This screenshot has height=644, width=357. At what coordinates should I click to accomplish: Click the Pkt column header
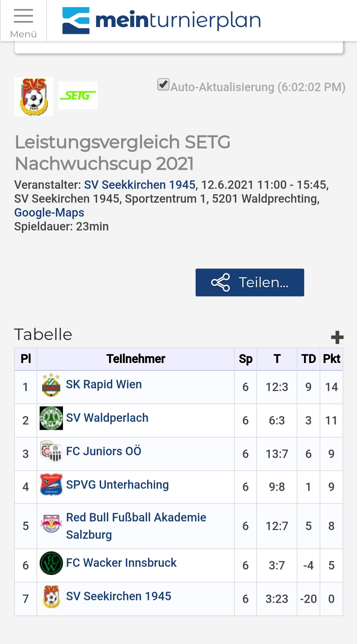[x=331, y=359]
